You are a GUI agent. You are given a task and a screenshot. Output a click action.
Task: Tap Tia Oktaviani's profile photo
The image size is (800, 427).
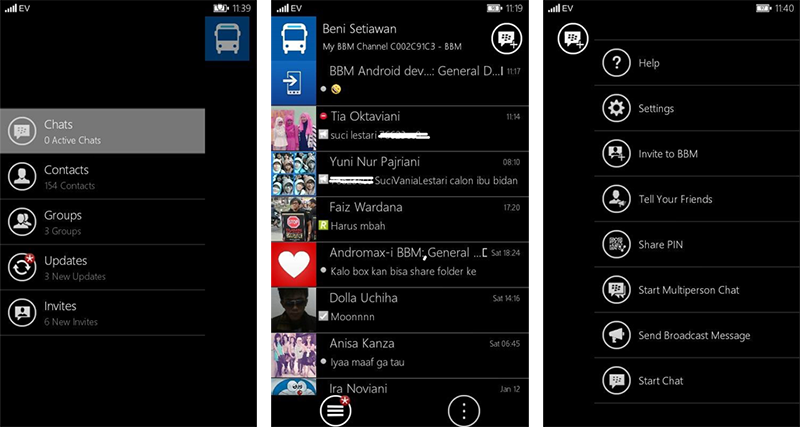click(293, 129)
